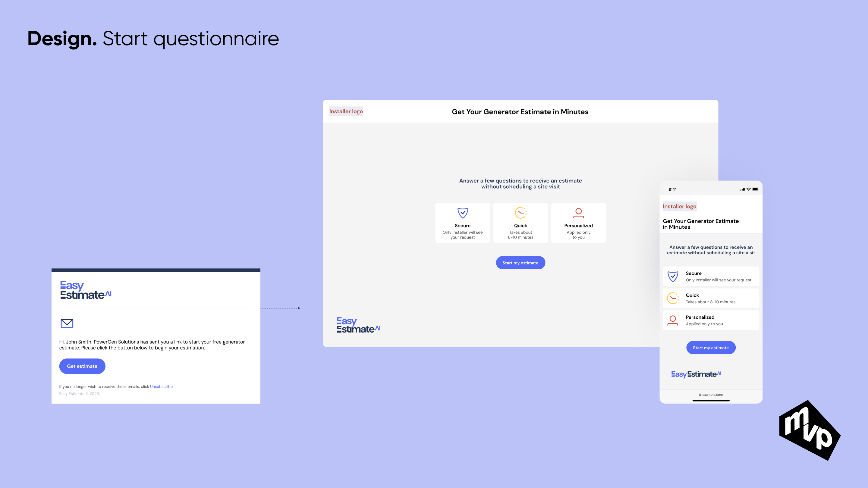Follow the Unsubscribe link
The width and height of the screenshot is (868, 488).
(161, 386)
